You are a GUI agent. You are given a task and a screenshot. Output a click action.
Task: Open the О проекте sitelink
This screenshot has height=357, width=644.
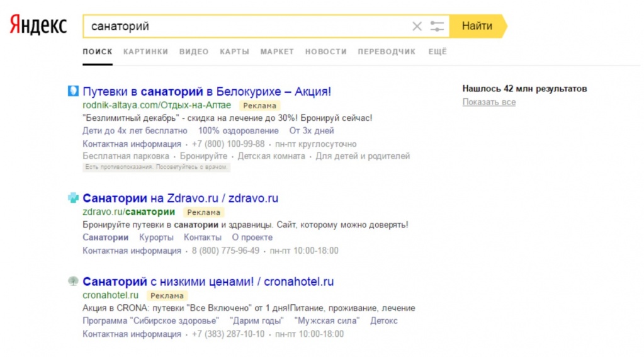252,237
